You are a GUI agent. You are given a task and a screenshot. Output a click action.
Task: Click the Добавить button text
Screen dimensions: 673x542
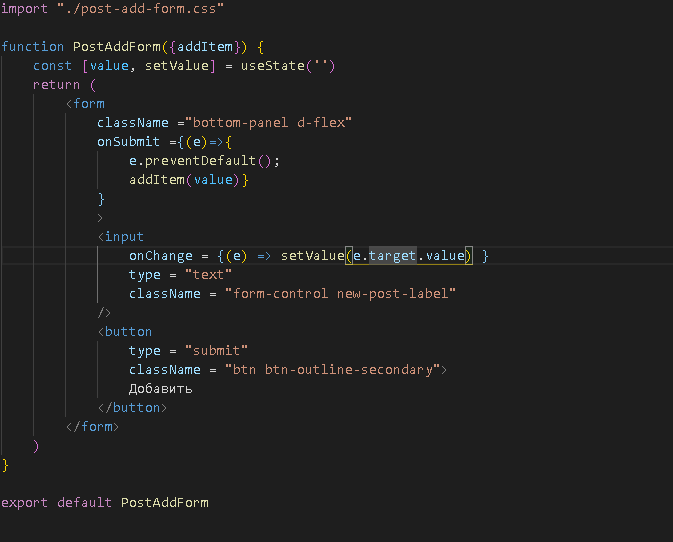pos(161,389)
